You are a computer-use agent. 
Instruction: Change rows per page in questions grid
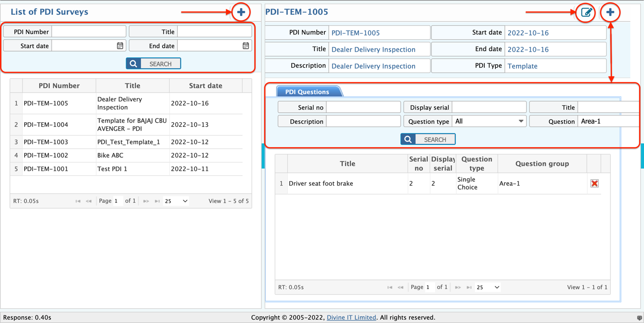click(x=488, y=287)
